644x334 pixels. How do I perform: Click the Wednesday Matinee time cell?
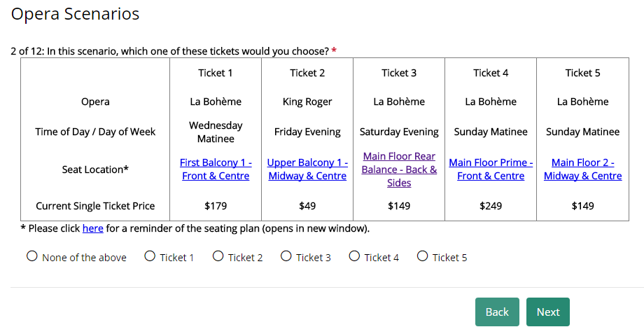(216, 132)
